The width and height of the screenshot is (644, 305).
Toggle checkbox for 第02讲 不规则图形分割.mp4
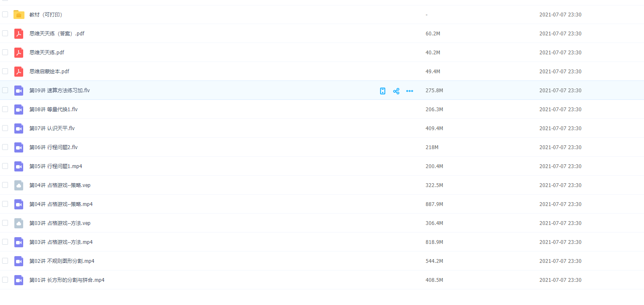coord(5,261)
